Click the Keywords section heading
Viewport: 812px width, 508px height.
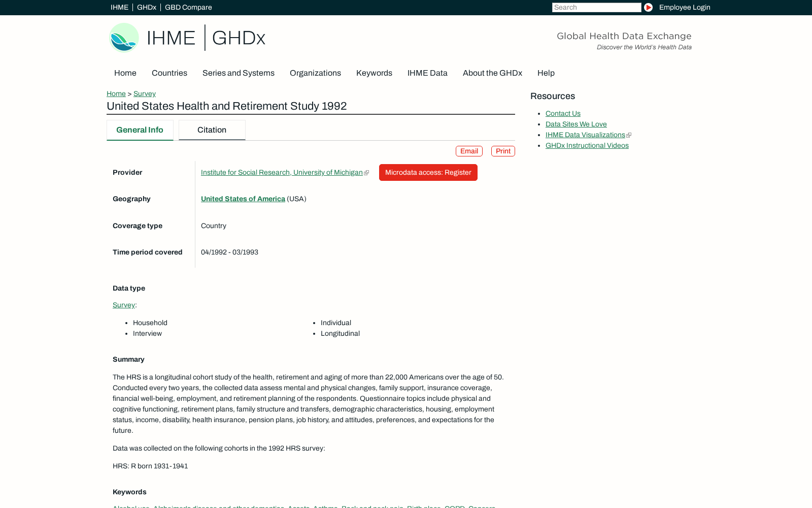click(129, 492)
